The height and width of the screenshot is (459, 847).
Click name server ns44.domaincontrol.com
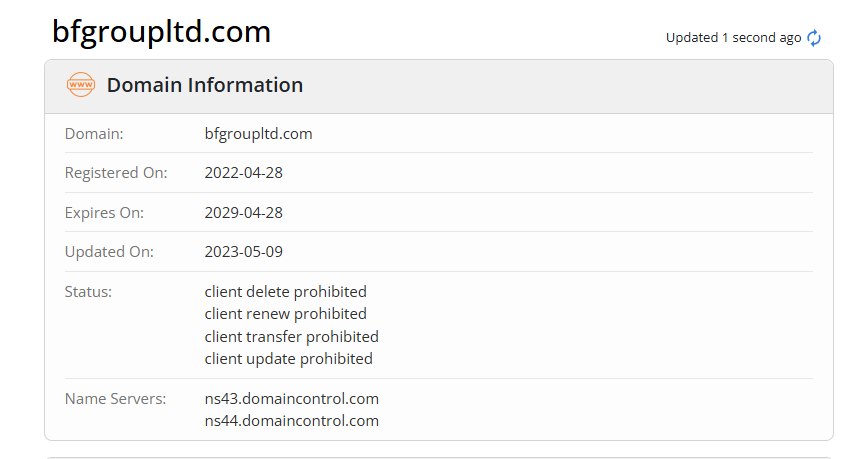pyautogui.click(x=291, y=420)
